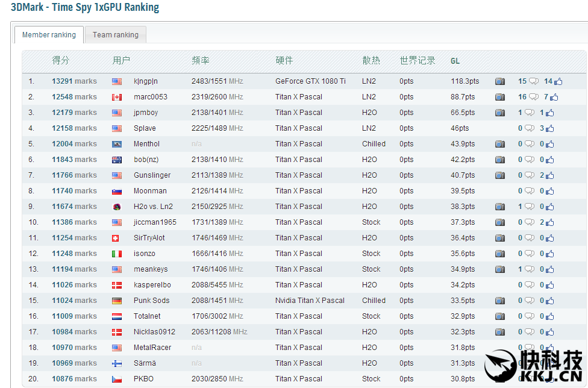Click Nvidia Titan X Pascal hardware link

310,301
